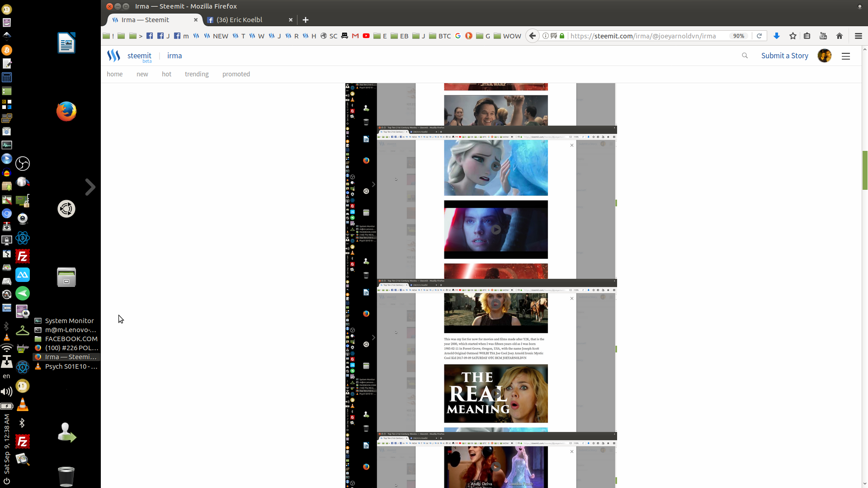Open your Steemit profile avatar icon
The width and height of the screenshot is (868, 488).
pyautogui.click(x=824, y=56)
